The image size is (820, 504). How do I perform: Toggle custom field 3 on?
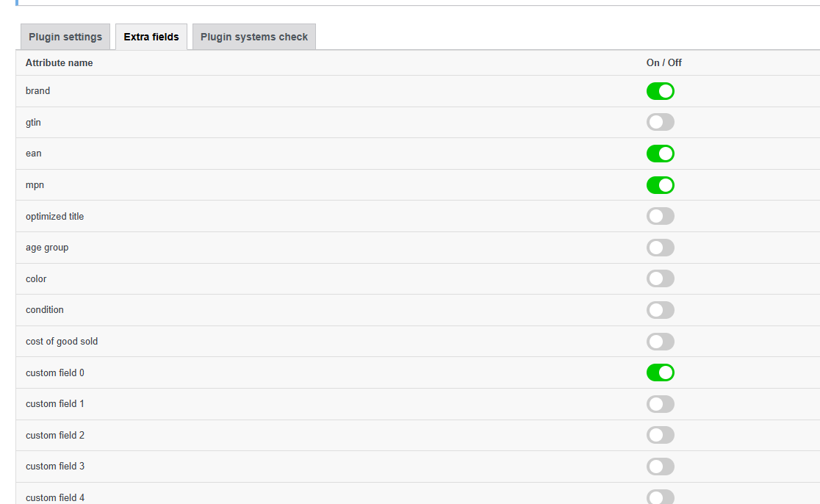click(x=660, y=467)
